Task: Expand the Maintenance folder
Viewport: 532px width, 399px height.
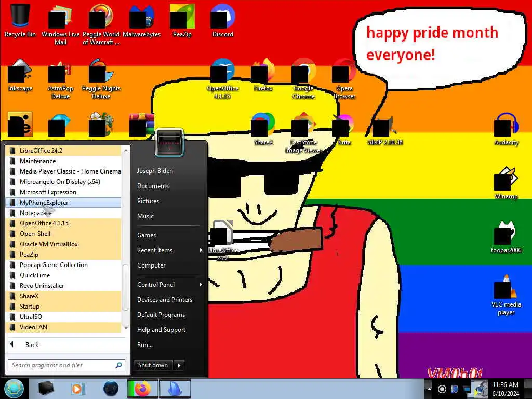Action: (63, 161)
